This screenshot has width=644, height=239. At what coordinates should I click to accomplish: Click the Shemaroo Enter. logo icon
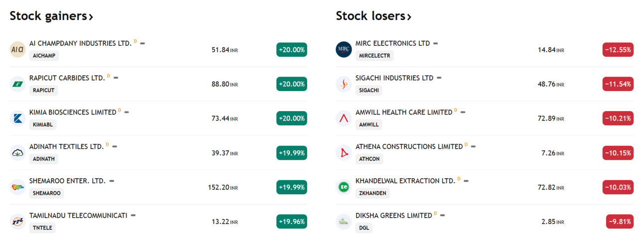(x=17, y=187)
